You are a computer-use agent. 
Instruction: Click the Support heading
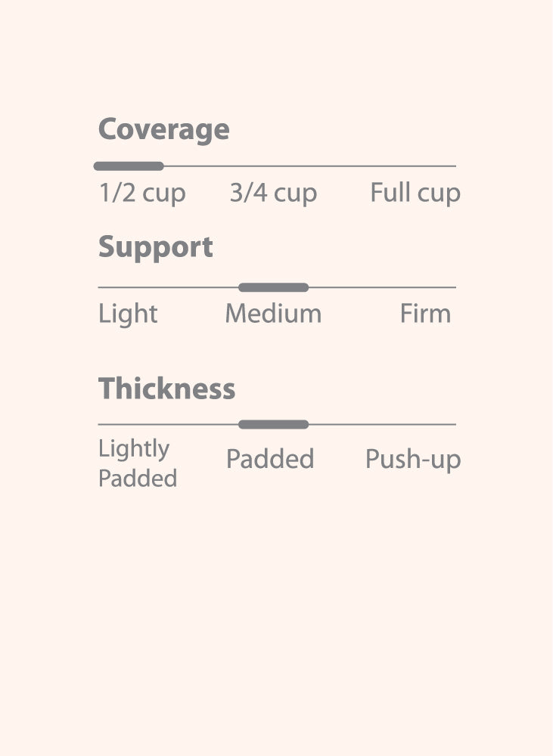point(156,248)
